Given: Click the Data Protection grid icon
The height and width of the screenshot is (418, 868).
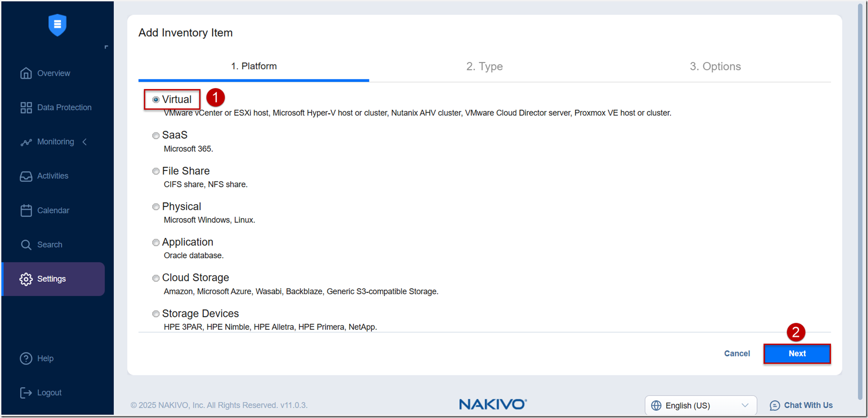Looking at the screenshot, I should [x=26, y=107].
